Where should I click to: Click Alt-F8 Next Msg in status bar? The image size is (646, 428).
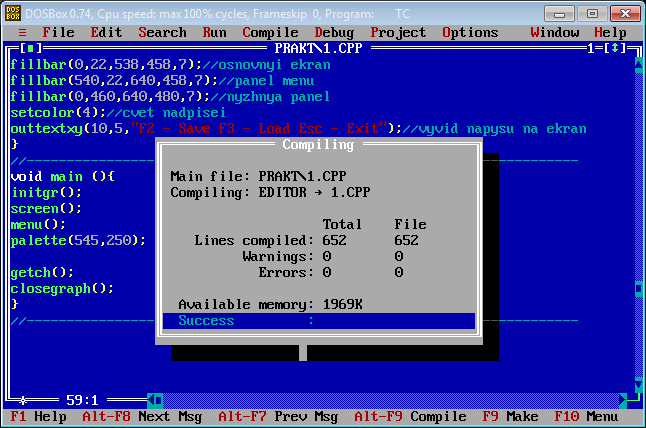click(142, 417)
